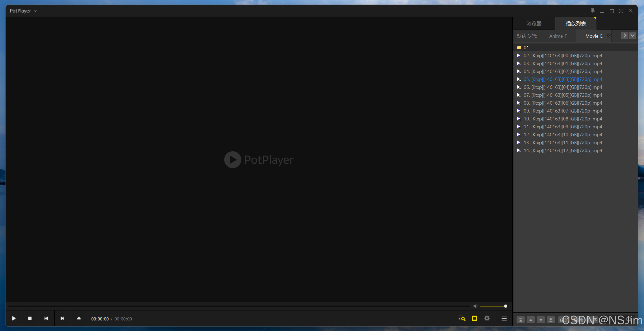The height and width of the screenshot is (331, 644).
Task: Click the 添加 button
Action: (x=564, y=320)
